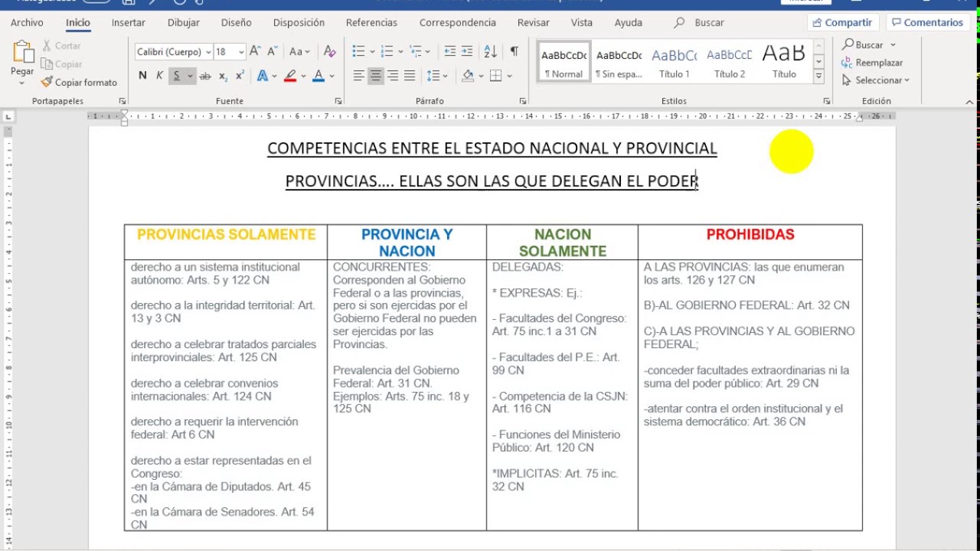Switch to the Correspondencia tab
The height and width of the screenshot is (551, 980).
pos(458,23)
